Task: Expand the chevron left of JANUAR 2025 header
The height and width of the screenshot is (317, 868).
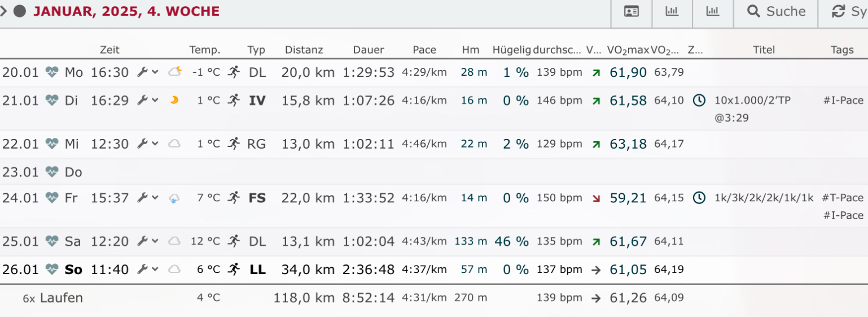Action: point(4,11)
